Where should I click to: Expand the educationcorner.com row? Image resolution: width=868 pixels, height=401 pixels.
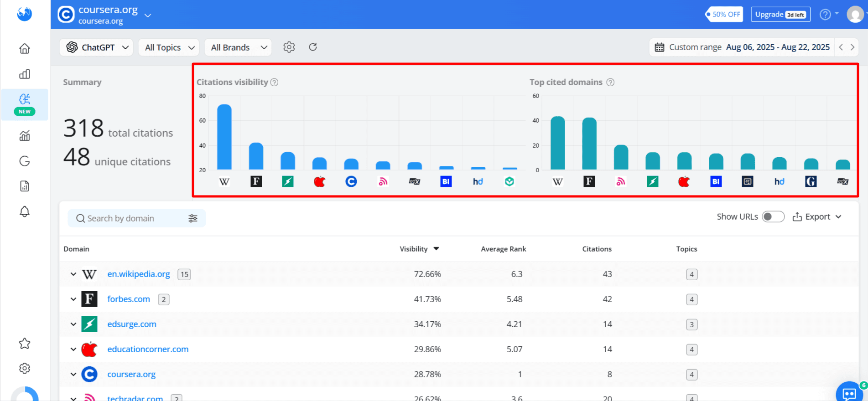pos(73,350)
